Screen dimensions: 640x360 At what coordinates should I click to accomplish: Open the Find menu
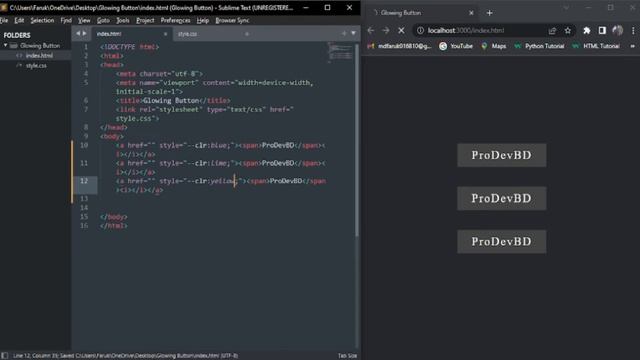click(66, 20)
